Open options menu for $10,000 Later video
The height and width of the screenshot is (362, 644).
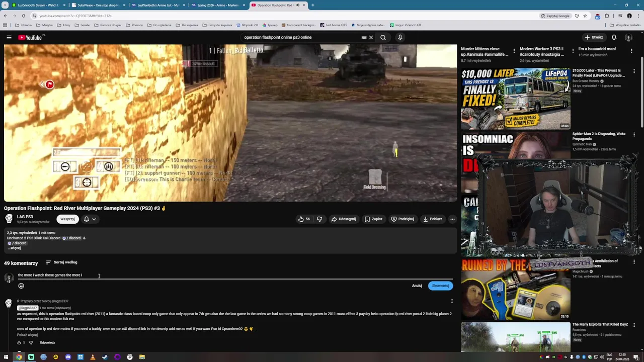(634, 71)
